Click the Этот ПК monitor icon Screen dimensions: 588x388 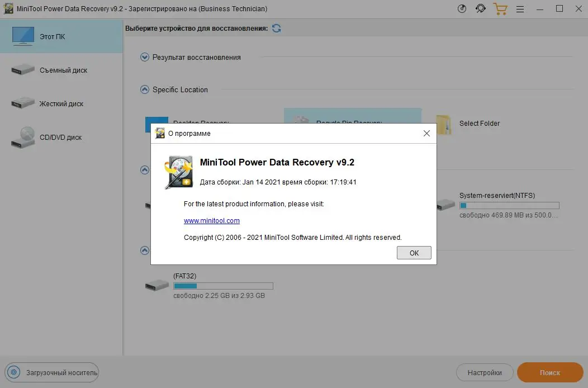pos(23,36)
